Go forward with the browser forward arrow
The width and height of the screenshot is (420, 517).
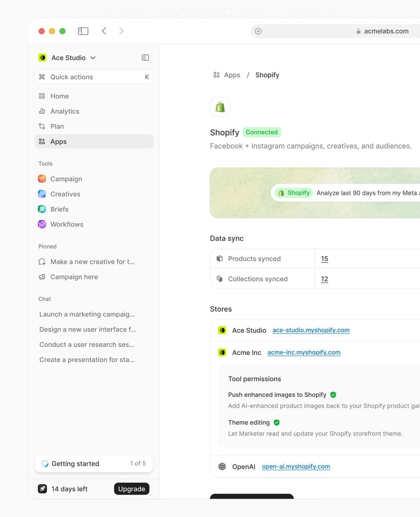[x=121, y=31]
